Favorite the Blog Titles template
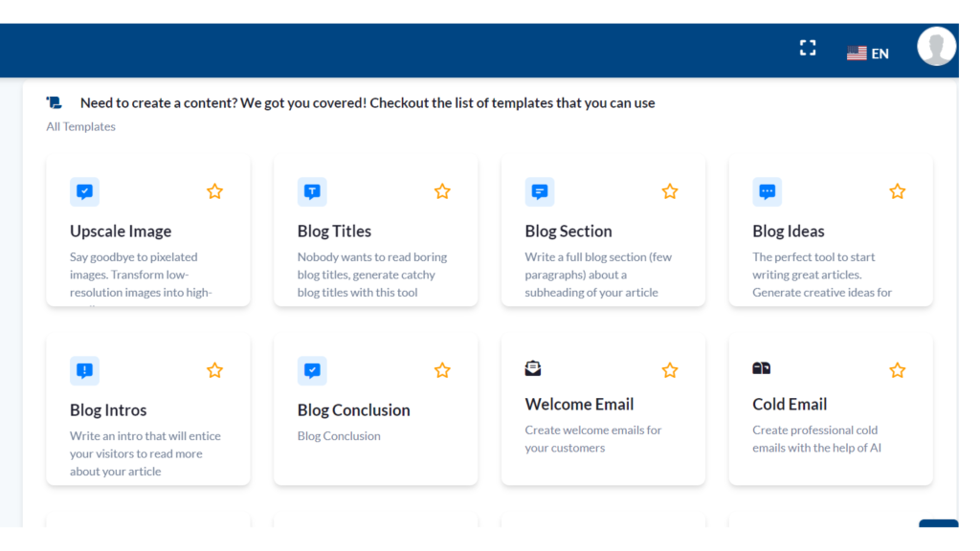 coord(442,191)
